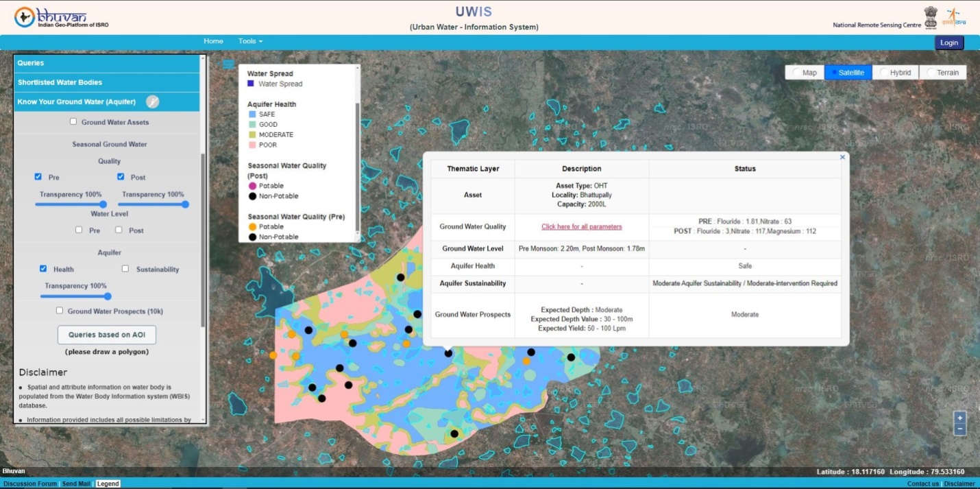The image size is (980, 489).
Task: Click the POOR aquifer health legend swatch
Action: point(251,145)
